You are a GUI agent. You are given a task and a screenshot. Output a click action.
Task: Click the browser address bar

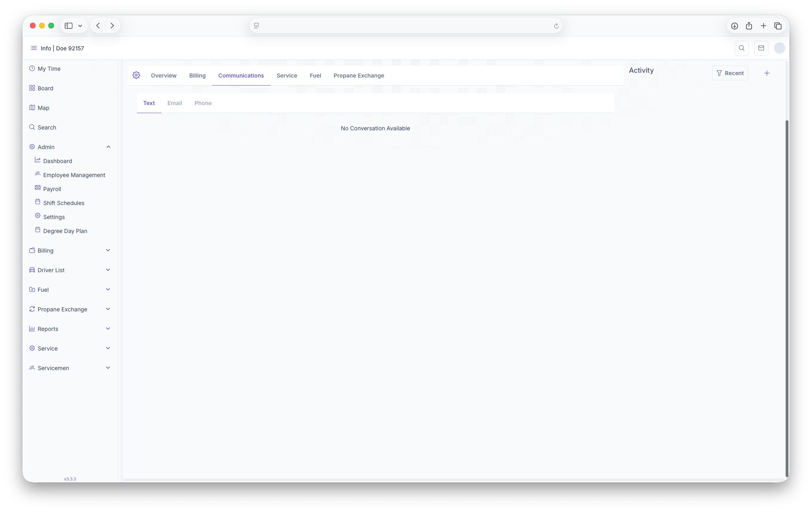tap(406, 26)
